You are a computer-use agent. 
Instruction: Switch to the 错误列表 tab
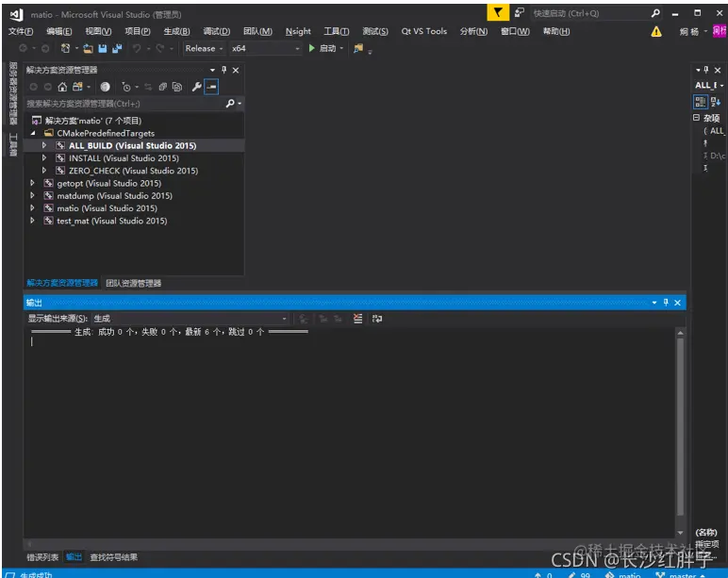click(42, 557)
